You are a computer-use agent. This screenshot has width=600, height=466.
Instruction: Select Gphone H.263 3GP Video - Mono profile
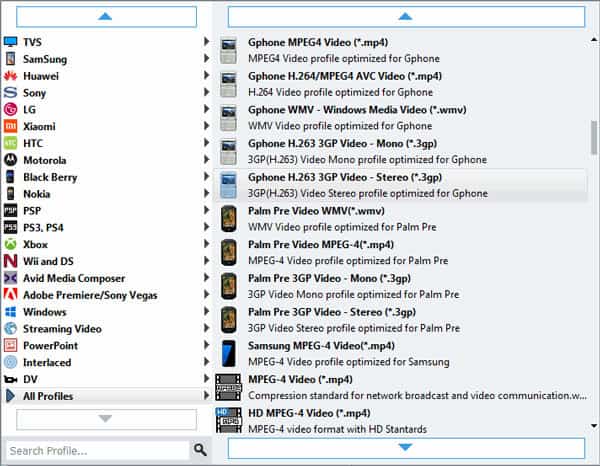click(x=400, y=152)
